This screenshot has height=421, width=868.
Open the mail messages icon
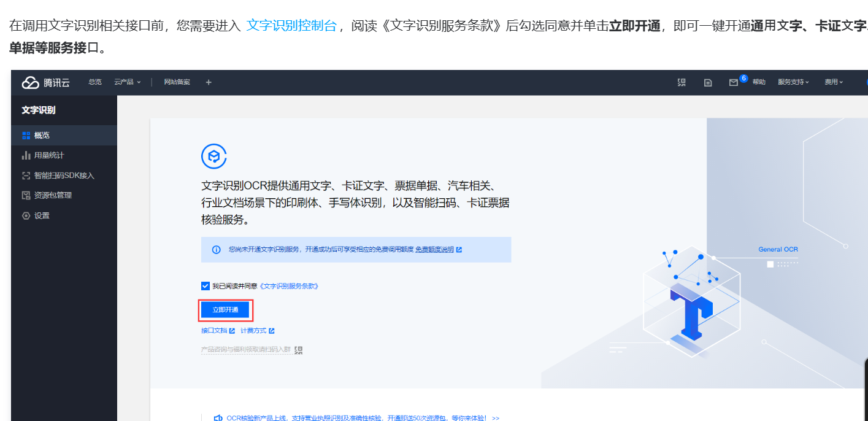coord(734,82)
